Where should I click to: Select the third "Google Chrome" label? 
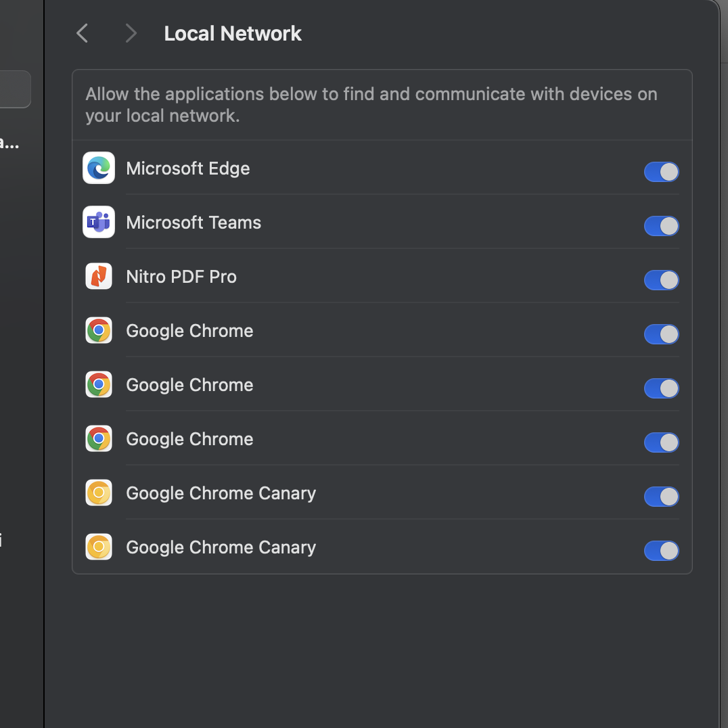(x=190, y=439)
